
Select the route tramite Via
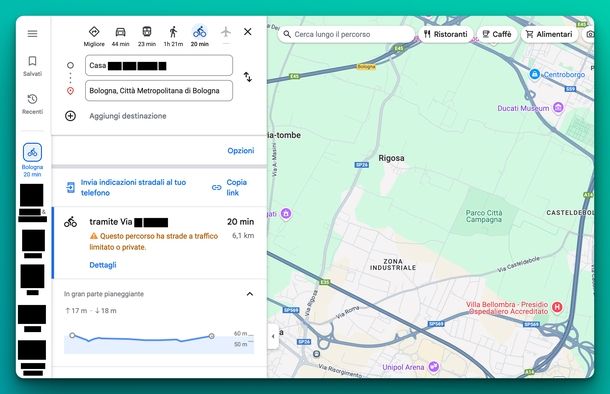(159, 243)
